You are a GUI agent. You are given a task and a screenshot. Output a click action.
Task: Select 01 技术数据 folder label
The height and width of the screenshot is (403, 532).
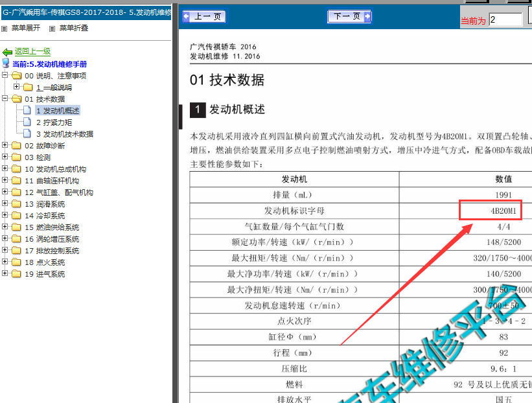[x=45, y=99]
